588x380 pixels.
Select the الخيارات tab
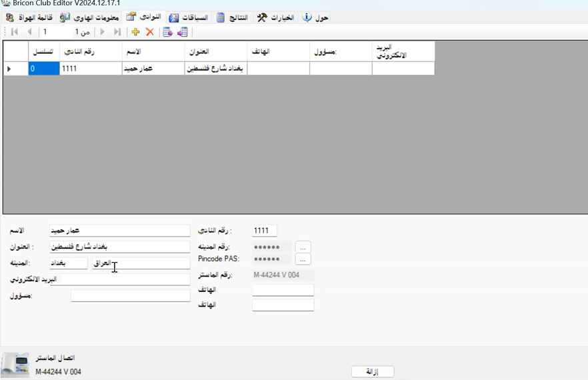[x=275, y=17]
